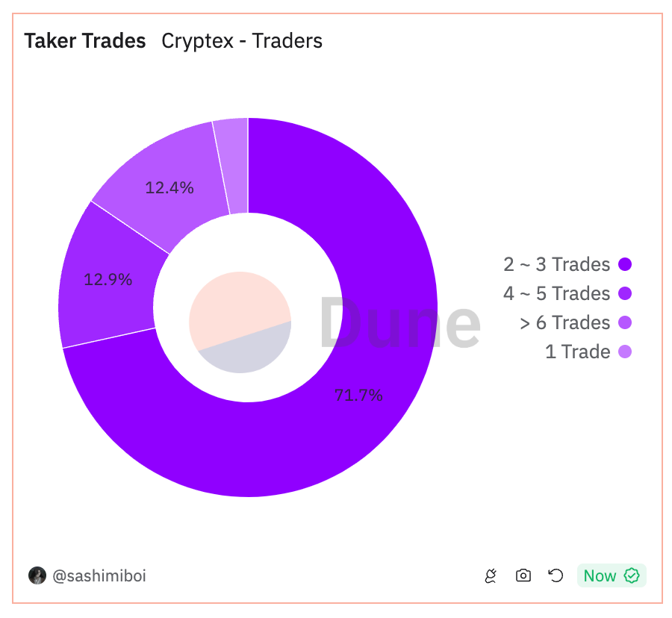Click the Dune watermark logo
Viewport: 672px width, 618px height.
[x=399, y=323]
